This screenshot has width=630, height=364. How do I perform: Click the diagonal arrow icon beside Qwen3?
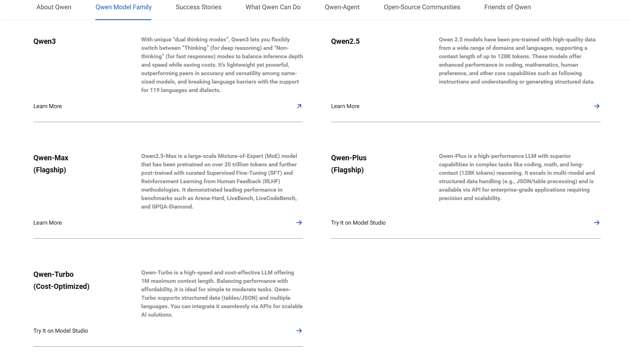299,106
